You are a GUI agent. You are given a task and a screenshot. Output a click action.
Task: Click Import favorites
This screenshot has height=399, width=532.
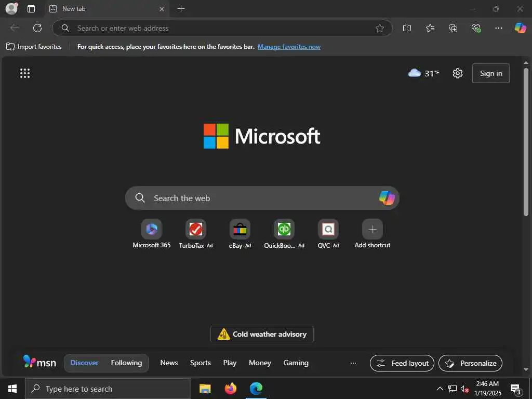(x=34, y=47)
